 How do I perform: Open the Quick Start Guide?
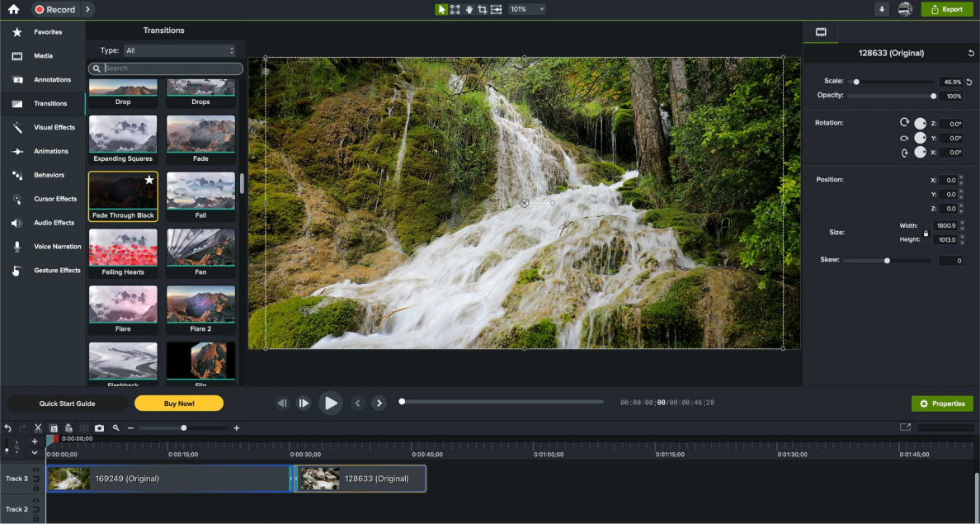[x=67, y=404]
